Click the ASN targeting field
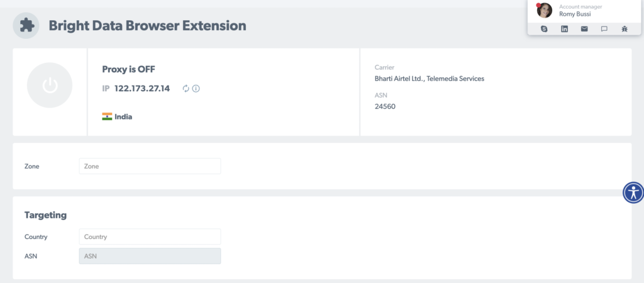This screenshot has height=283, width=644. tap(150, 256)
